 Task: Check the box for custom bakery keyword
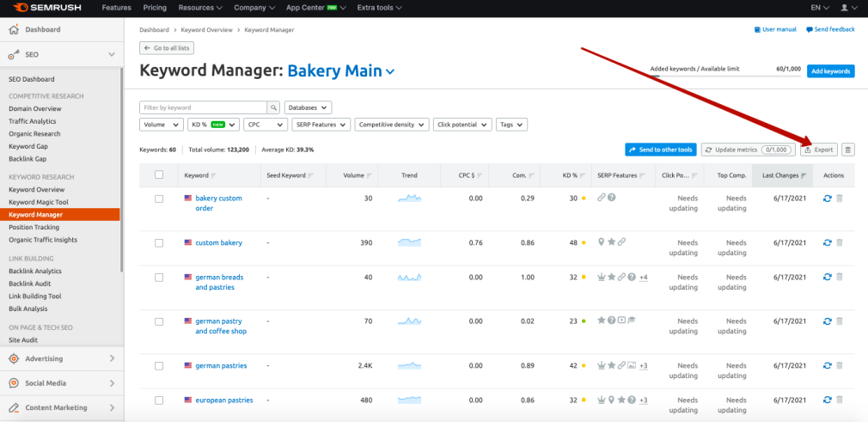point(159,243)
